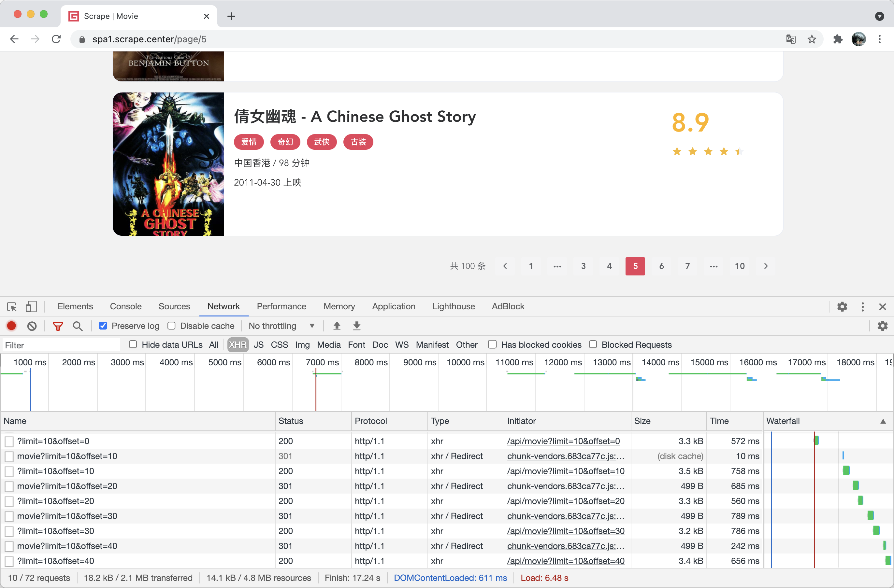The width and height of the screenshot is (894, 588).
Task: Click the A Chinese Ghost Story poster
Action: pos(168,164)
